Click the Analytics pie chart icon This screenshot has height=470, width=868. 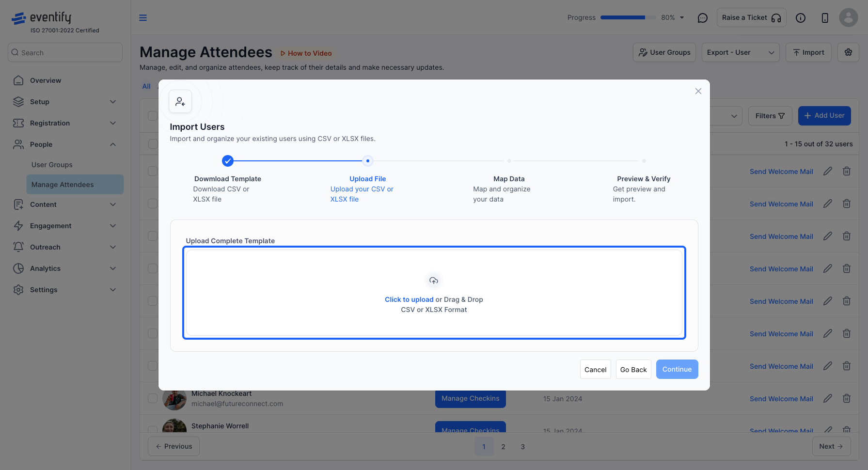[x=18, y=268]
